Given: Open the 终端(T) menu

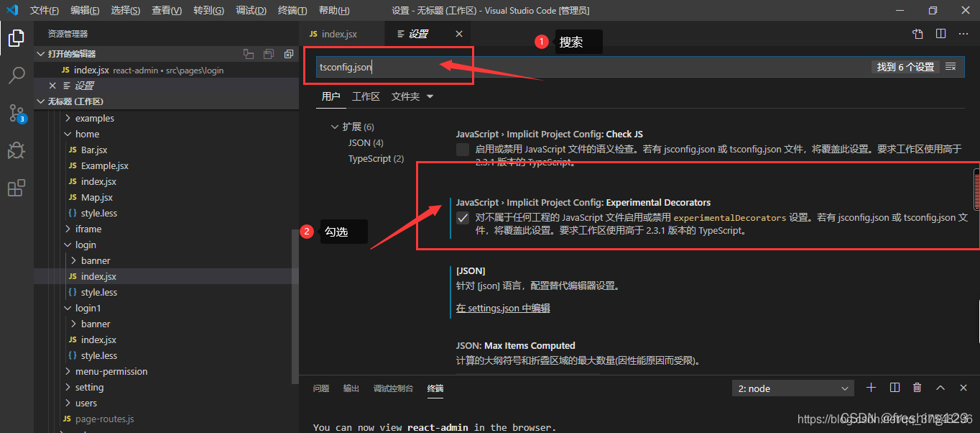Looking at the screenshot, I should click(x=292, y=10).
